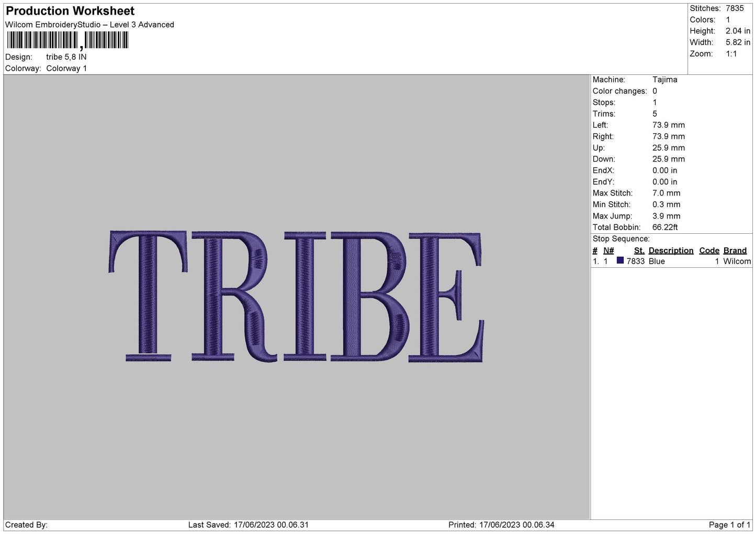Click the 'N#' column header
This screenshot has width=756, height=534.
click(x=608, y=251)
